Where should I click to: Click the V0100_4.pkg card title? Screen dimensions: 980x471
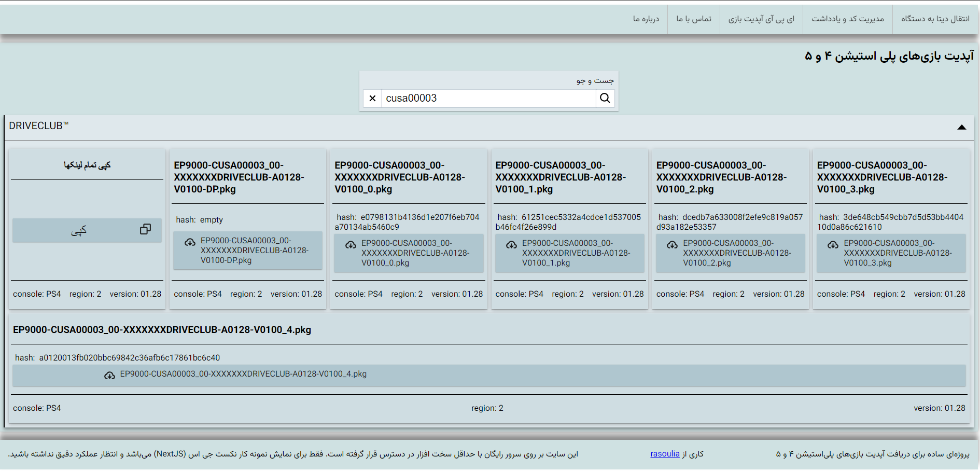click(162, 330)
